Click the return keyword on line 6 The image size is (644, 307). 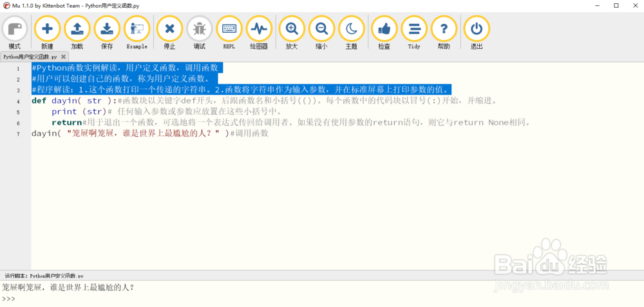click(66, 122)
